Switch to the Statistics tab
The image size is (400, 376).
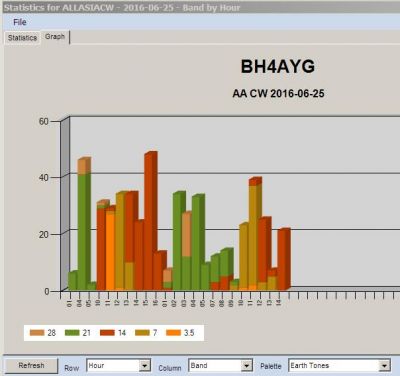[x=22, y=38]
